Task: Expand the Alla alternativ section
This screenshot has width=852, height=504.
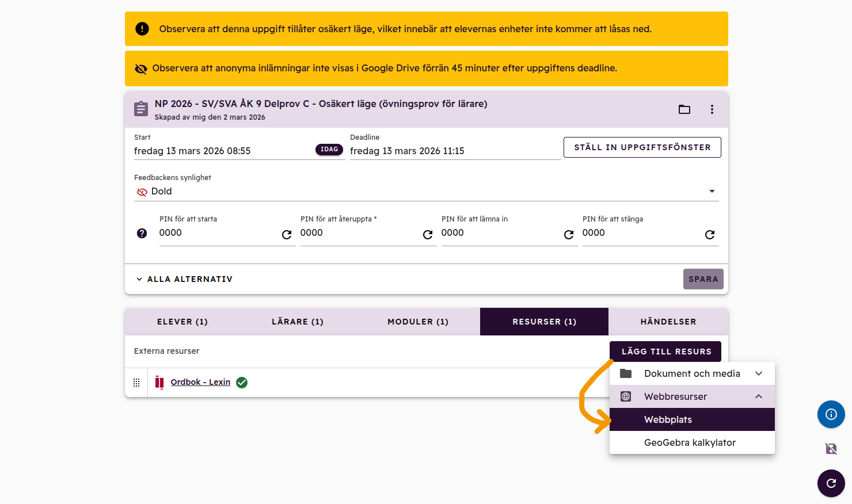Action: click(184, 279)
